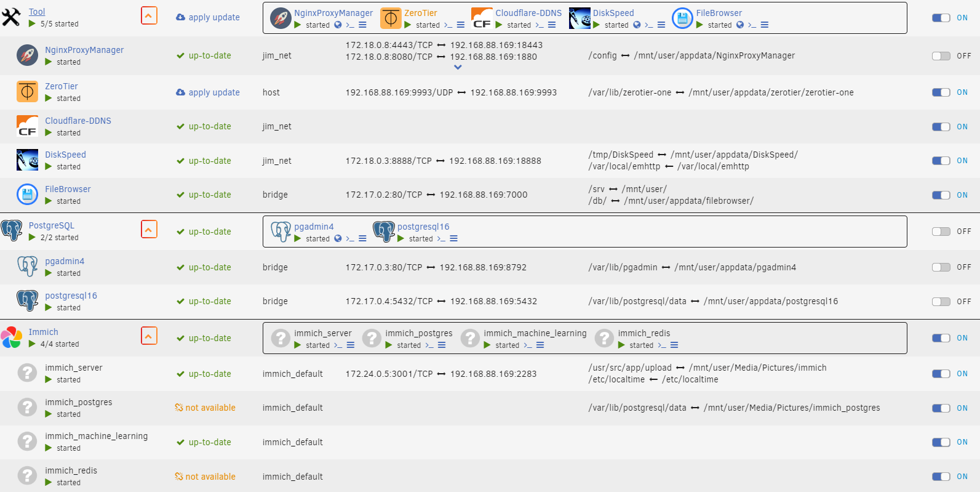Open WebUI globe for NginxProxyManager in preview

[x=338, y=25]
